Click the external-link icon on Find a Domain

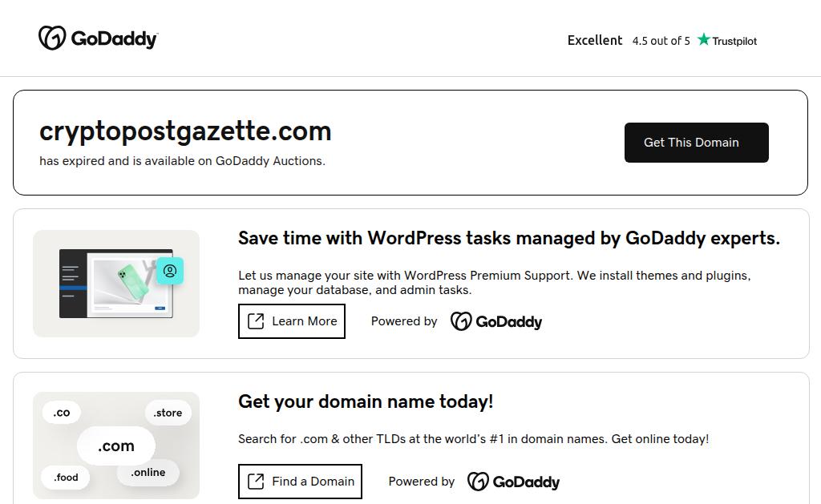tap(256, 482)
